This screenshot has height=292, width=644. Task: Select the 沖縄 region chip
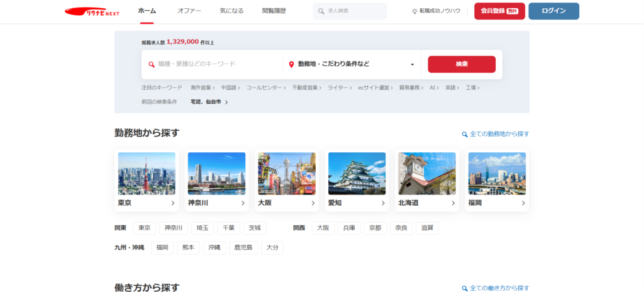point(215,247)
